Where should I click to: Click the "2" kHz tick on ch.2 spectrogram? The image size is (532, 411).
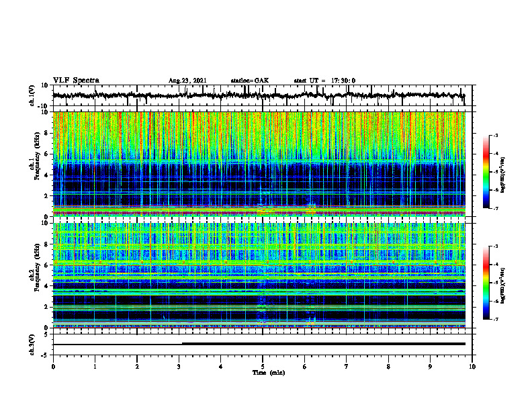46,307
